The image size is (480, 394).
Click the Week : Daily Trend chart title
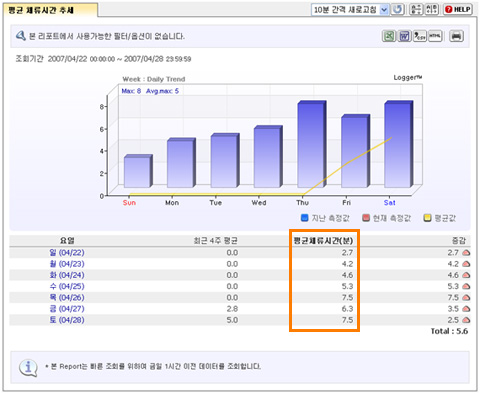coord(154,79)
